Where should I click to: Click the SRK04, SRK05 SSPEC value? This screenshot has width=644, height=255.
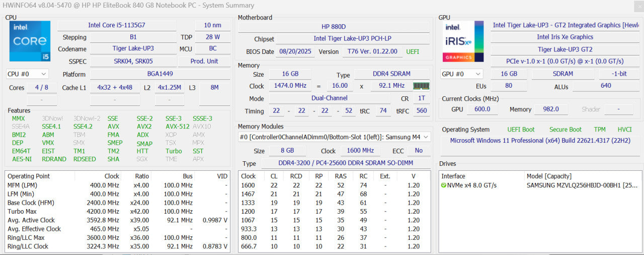pos(133,61)
